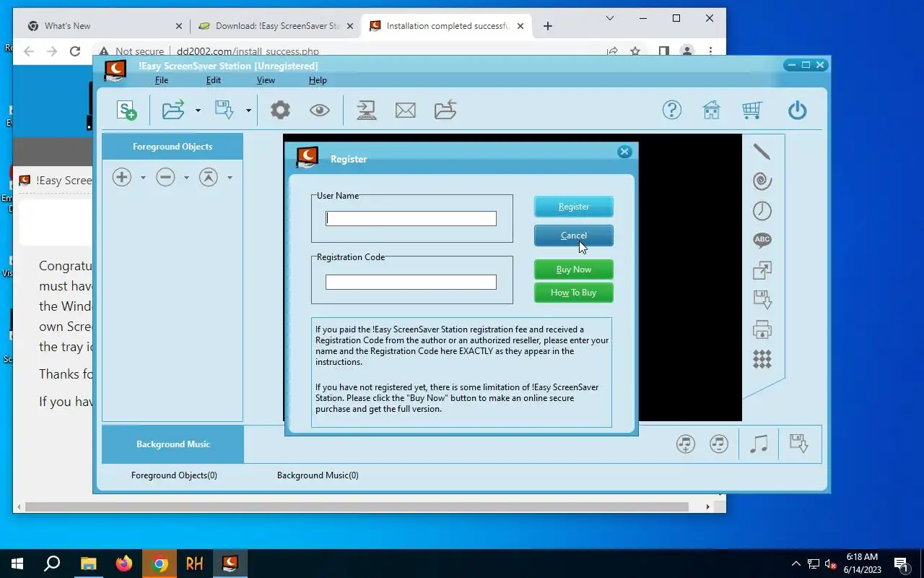Expand the save dropdown arrow in toolbar
Viewport: 924px width, 578px height.
coord(248,111)
